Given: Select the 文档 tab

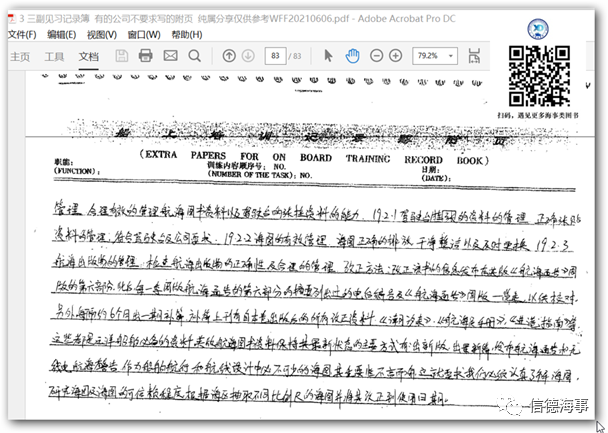Looking at the screenshot, I should (x=89, y=57).
